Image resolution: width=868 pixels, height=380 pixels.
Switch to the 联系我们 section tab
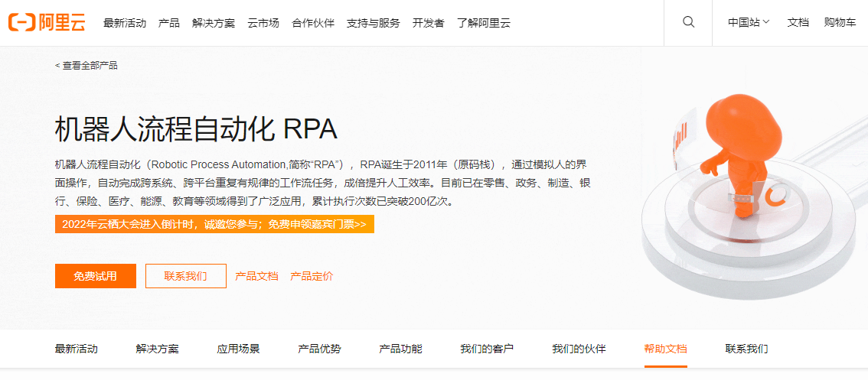[x=746, y=349]
